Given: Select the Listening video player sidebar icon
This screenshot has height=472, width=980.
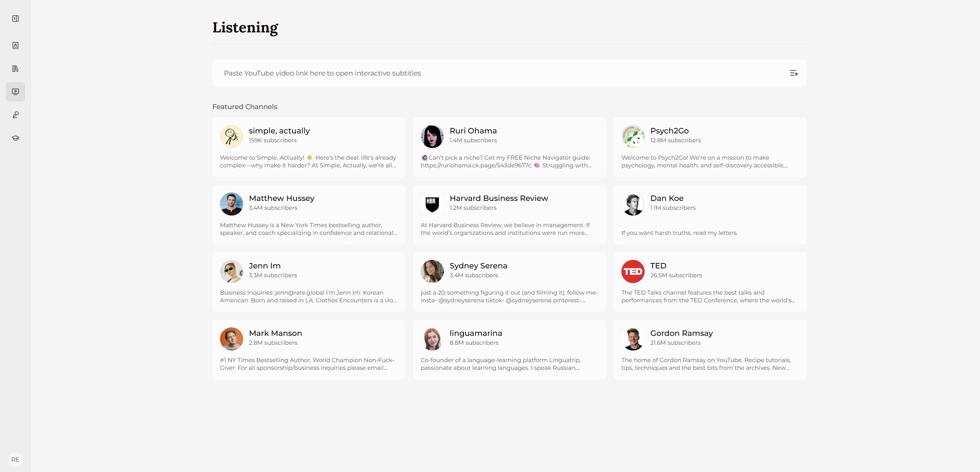Looking at the screenshot, I should (x=15, y=92).
